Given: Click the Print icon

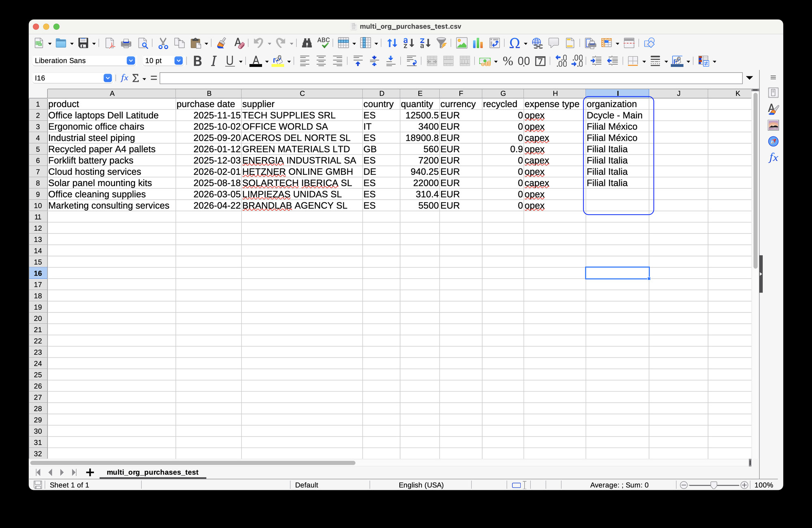Looking at the screenshot, I should [126, 43].
